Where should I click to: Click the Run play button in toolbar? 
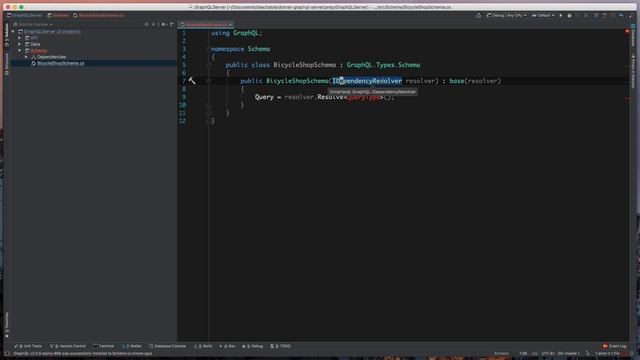click(561, 16)
